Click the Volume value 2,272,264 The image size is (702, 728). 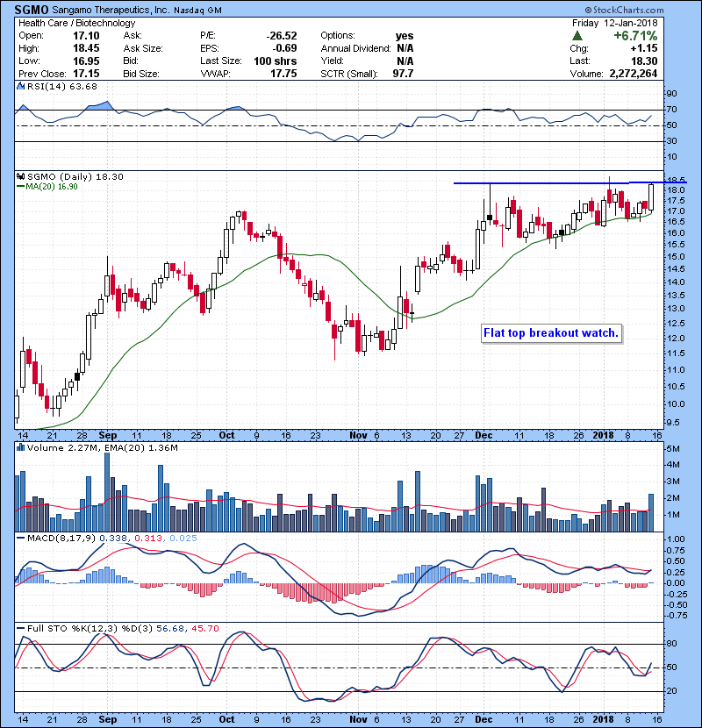(634, 74)
